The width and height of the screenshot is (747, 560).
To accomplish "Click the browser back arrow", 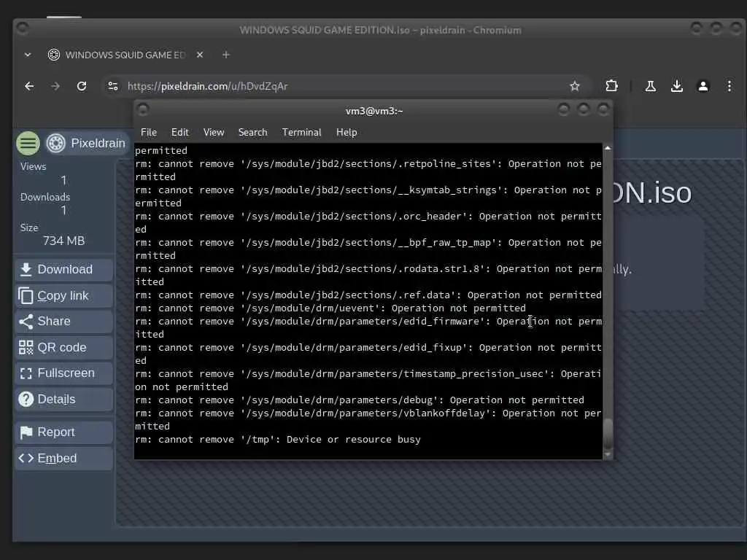I will click(x=29, y=86).
